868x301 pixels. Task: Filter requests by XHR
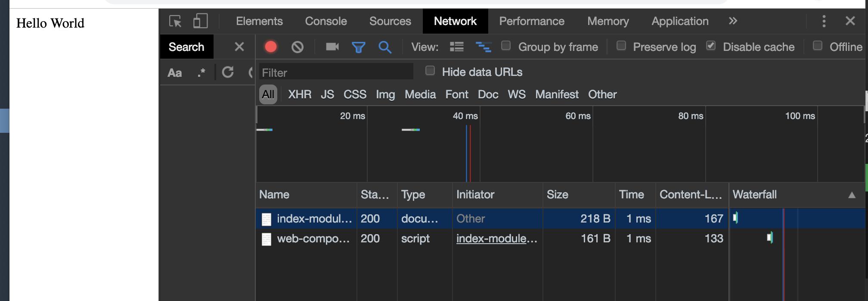click(300, 94)
